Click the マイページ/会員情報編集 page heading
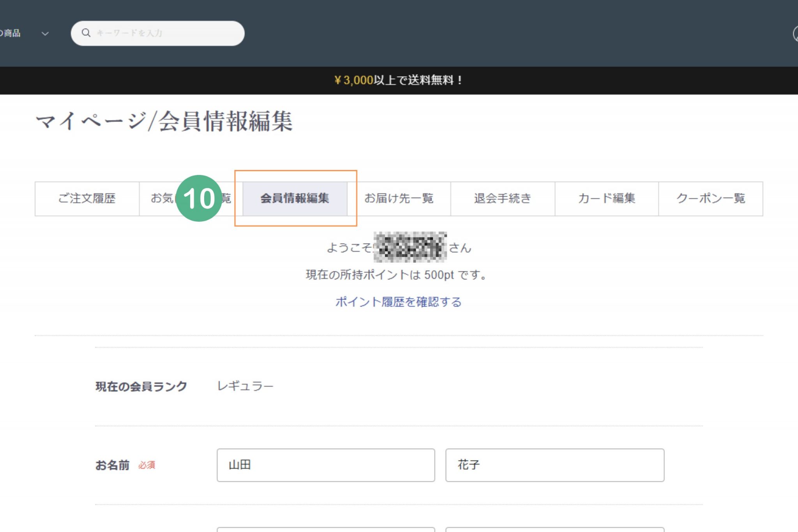This screenshot has height=532, width=798. 164,121
